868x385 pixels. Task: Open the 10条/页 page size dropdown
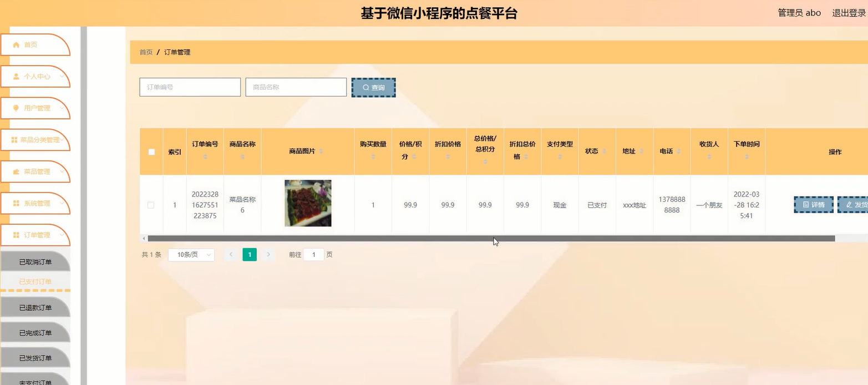pyautogui.click(x=191, y=255)
